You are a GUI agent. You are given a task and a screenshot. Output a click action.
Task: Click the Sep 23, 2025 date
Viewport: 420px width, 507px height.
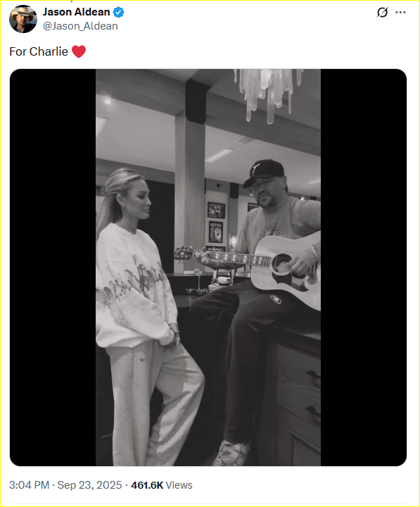pyautogui.click(x=89, y=485)
